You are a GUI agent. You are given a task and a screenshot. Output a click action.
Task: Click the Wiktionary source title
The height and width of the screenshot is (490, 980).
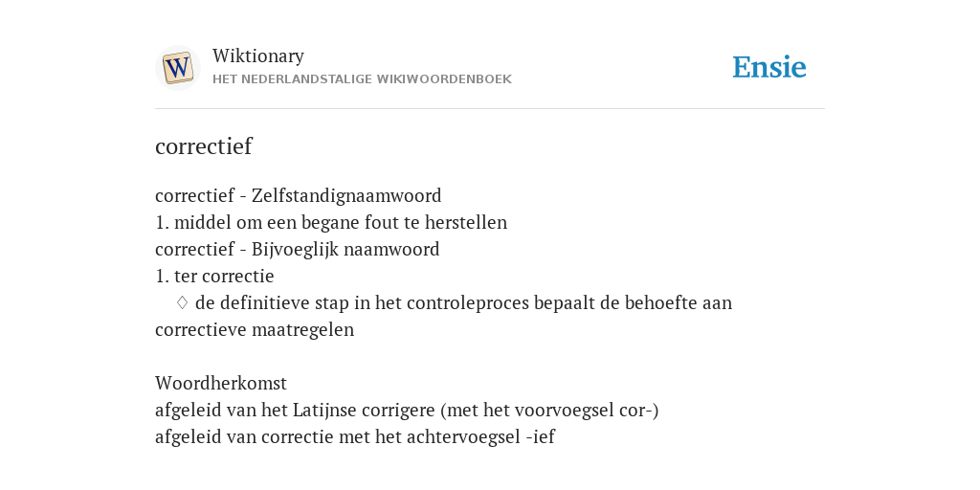point(258,56)
